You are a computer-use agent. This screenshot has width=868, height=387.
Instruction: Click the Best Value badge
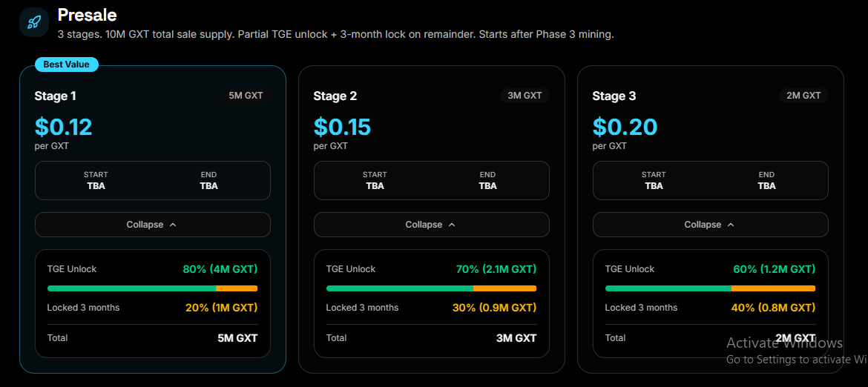(x=67, y=64)
